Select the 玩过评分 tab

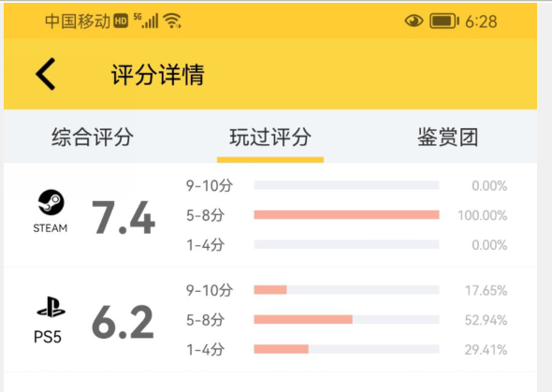tap(270, 137)
